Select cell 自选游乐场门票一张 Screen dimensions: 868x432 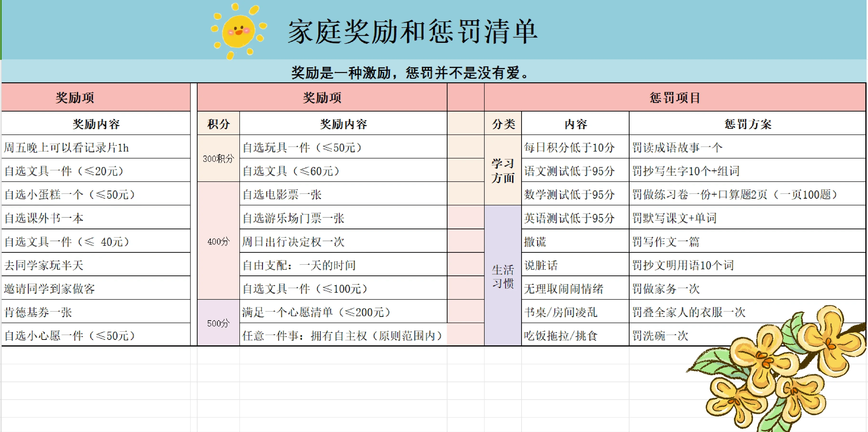tap(343, 218)
